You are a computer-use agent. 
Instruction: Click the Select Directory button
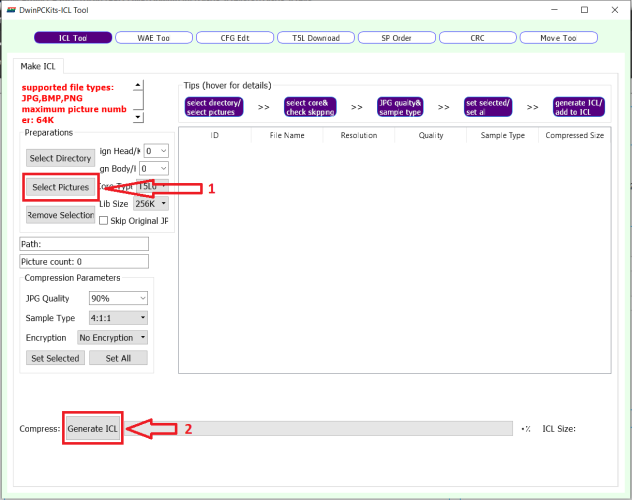pyautogui.click(x=60, y=158)
